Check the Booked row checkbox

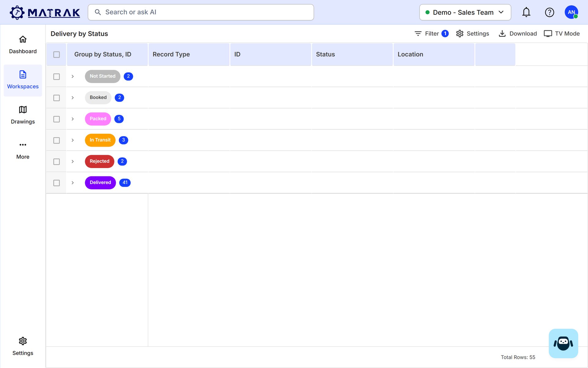pos(56,98)
